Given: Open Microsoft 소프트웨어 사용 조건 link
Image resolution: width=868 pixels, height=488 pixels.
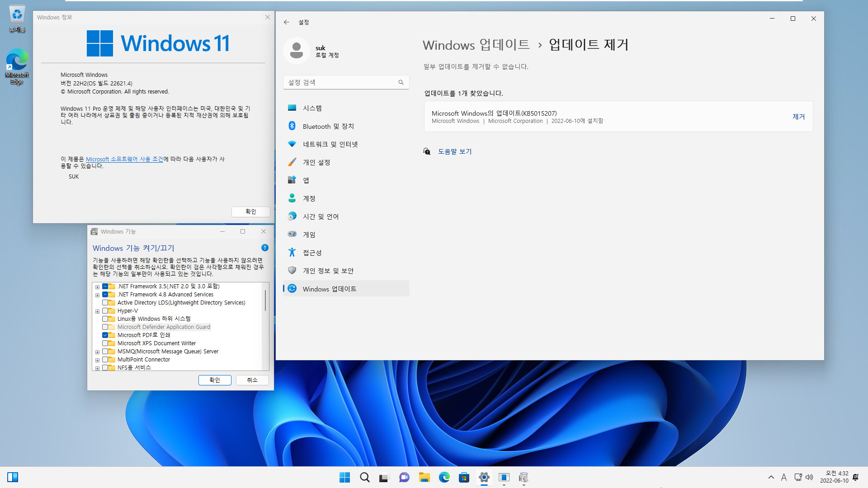Looking at the screenshot, I should pyautogui.click(x=124, y=159).
